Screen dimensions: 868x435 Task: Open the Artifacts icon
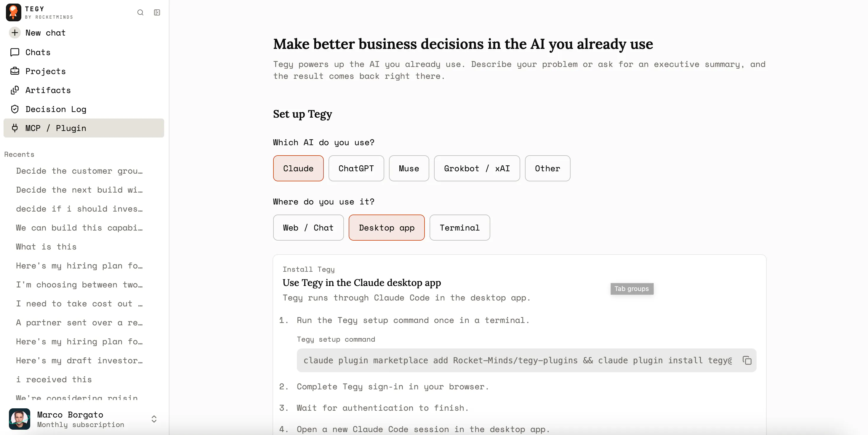coord(15,90)
